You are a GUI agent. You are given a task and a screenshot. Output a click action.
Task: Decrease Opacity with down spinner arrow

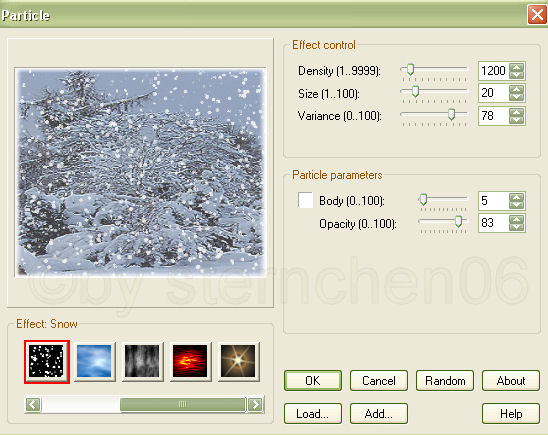point(517,227)
